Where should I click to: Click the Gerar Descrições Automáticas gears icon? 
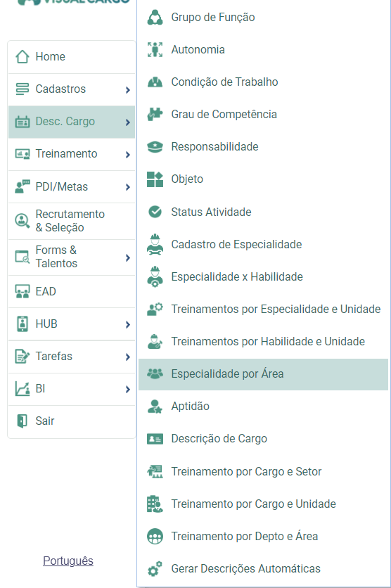coord(155,568)
